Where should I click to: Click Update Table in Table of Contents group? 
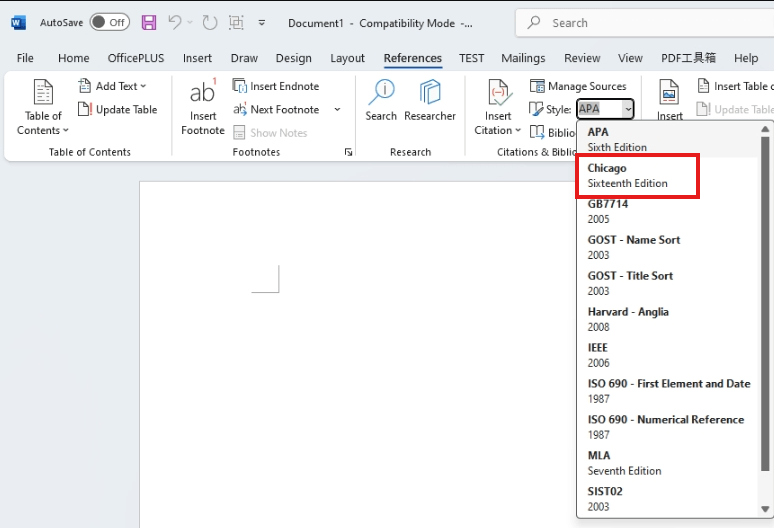117,109
